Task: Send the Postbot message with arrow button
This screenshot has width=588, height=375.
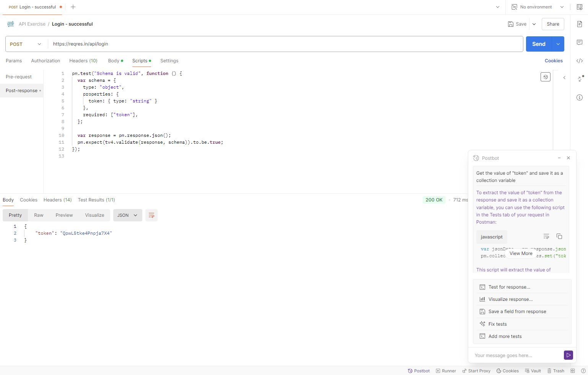Action: pyautogui.click(x=568, y=355)
